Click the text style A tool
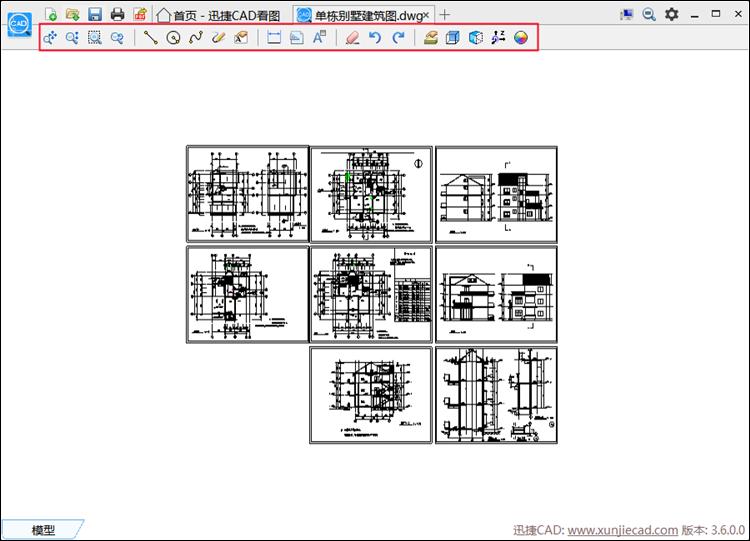750x541 pixels. pyautogui.click(x=319, y=37)
